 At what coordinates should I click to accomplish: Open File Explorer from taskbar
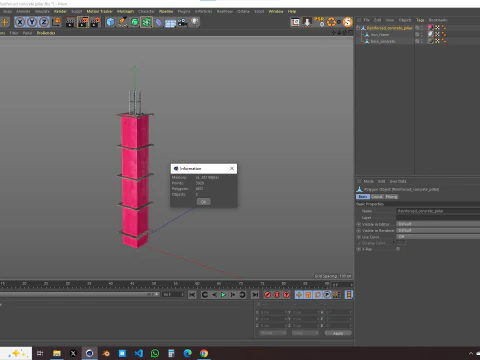pos(57,353)
